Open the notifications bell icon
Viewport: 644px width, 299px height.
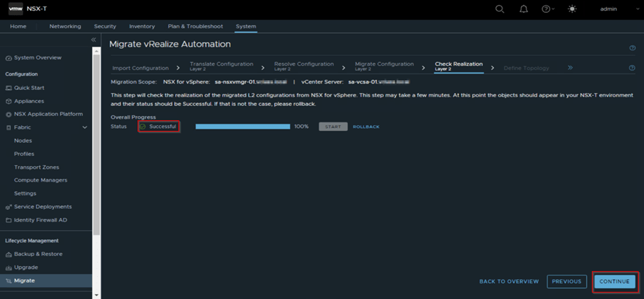pos(523,9)
